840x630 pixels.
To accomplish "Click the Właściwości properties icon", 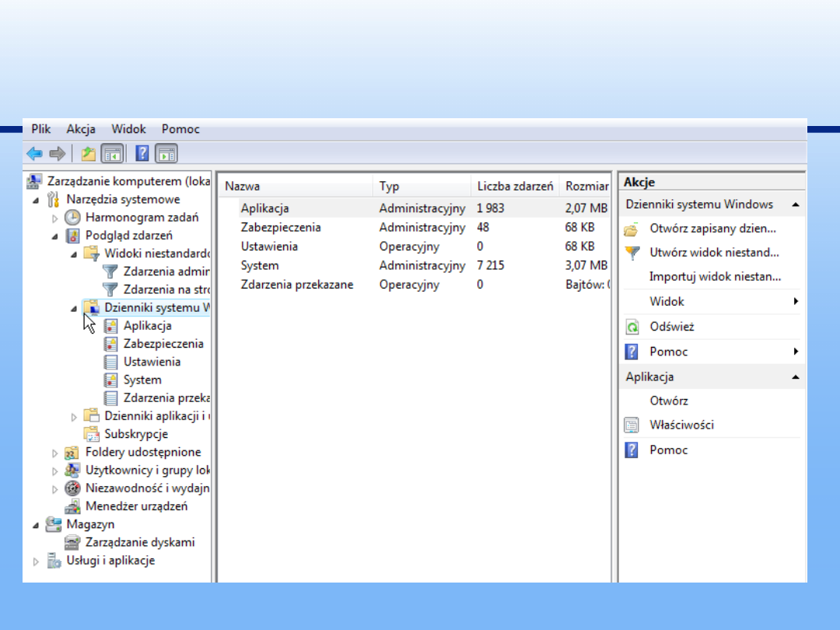I will coord(632,425).
